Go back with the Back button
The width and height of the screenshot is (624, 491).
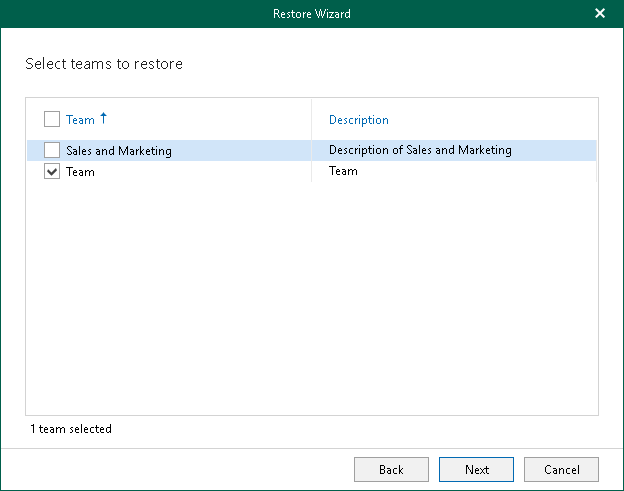point(391,469)
